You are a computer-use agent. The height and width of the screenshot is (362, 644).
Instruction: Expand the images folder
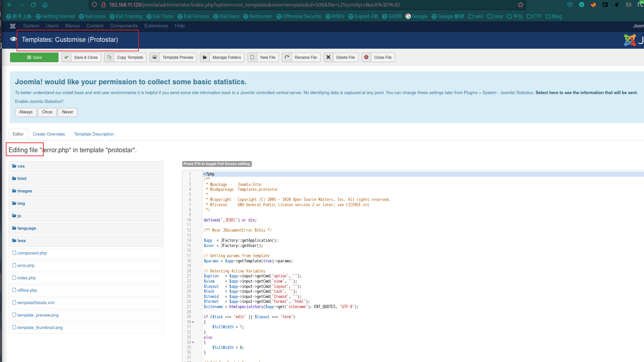pos(86,191)
